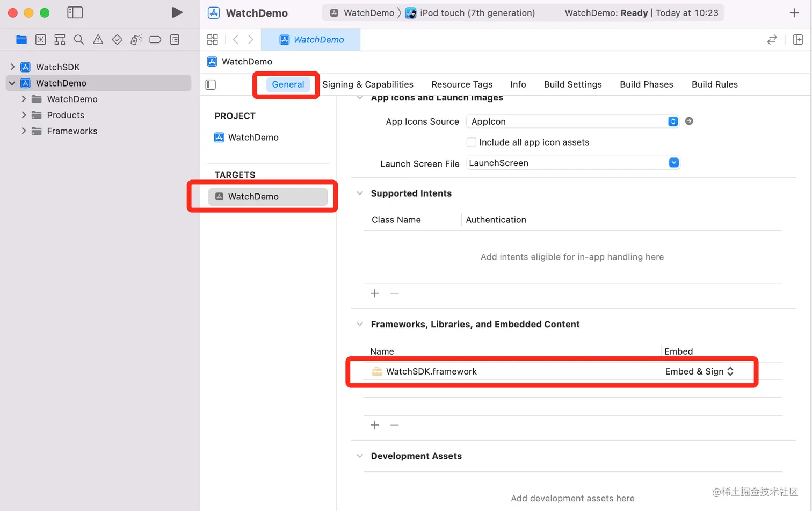The width and height of the screenshot is (812, 511).
Task: Open the Launch Screen File dropdown
Action: click(x=572, y=163)
